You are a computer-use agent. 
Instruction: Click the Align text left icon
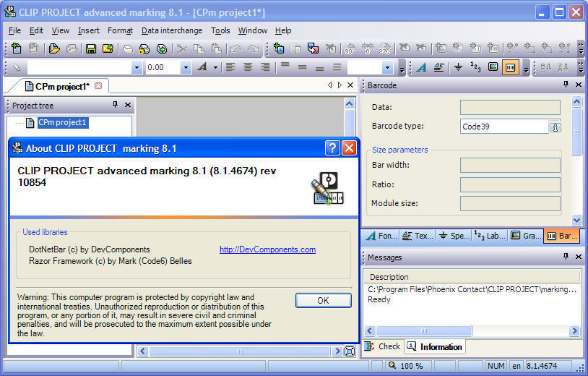pos(230,67)
